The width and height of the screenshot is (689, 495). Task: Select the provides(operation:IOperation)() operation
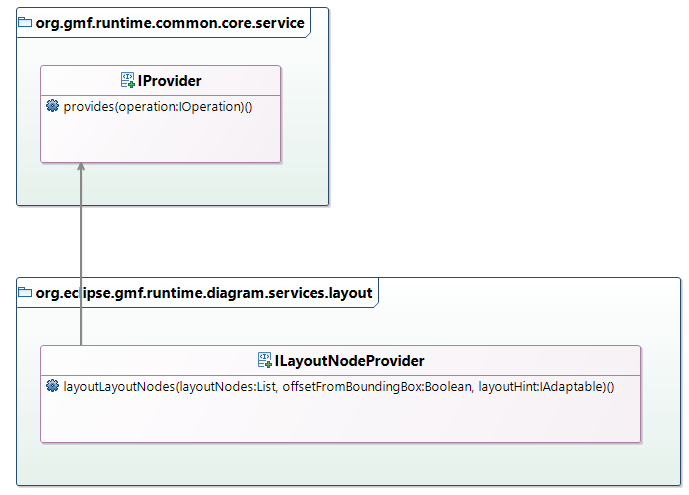157,106
